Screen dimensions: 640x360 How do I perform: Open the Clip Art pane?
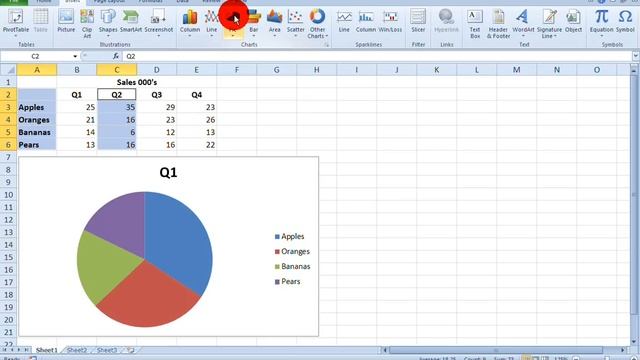(87, 24)
